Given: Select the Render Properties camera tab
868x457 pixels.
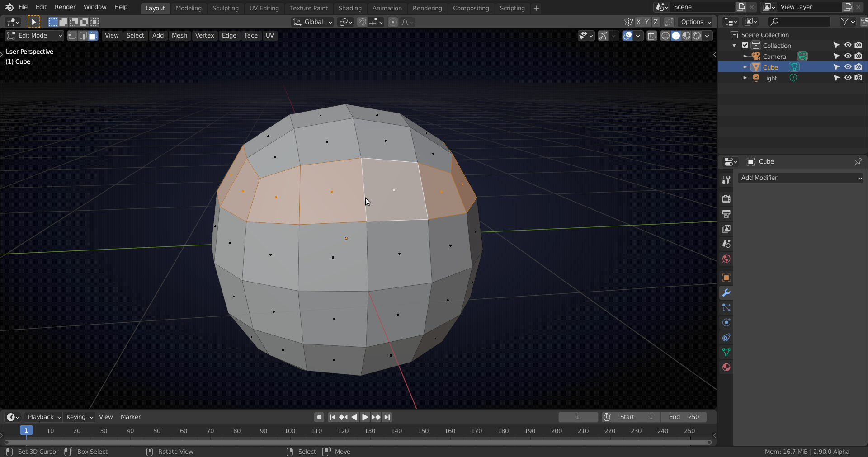Looking at the screenshot, I should point(726,198).
